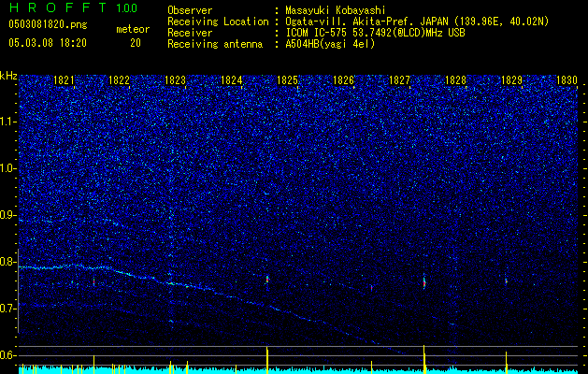Click the meteor label
This screenshot has height=374, width=588.
click(x=133, y=29)
